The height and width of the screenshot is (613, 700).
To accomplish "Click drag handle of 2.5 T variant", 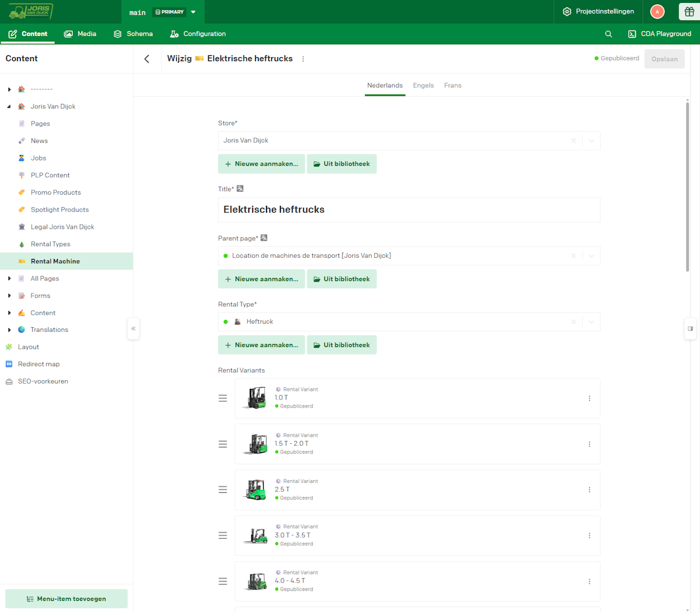I will tap(223, 490).
